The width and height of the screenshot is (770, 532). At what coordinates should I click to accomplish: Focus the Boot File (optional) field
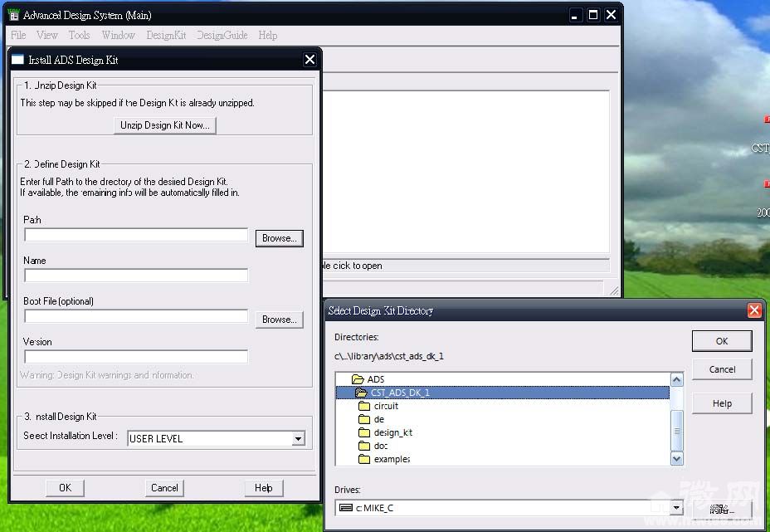point(136,316)
